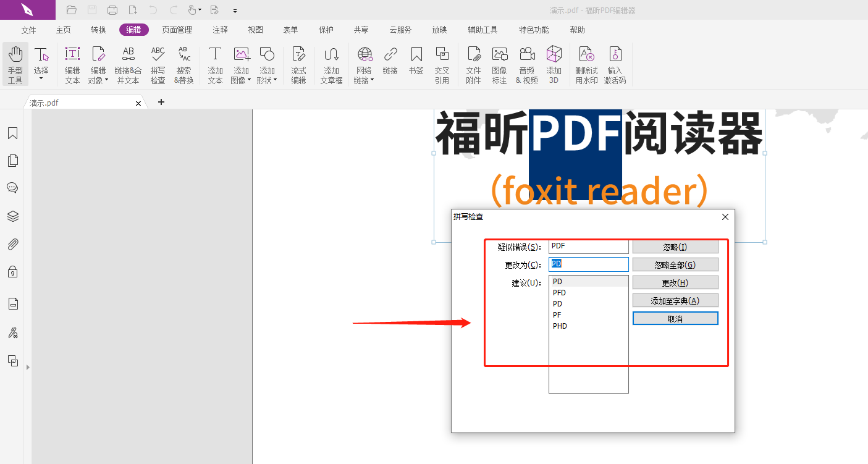Click 忽略全部 in the spell check dialog
The height and width of the screenshot is (464, 868).
[x=675, y=264]
